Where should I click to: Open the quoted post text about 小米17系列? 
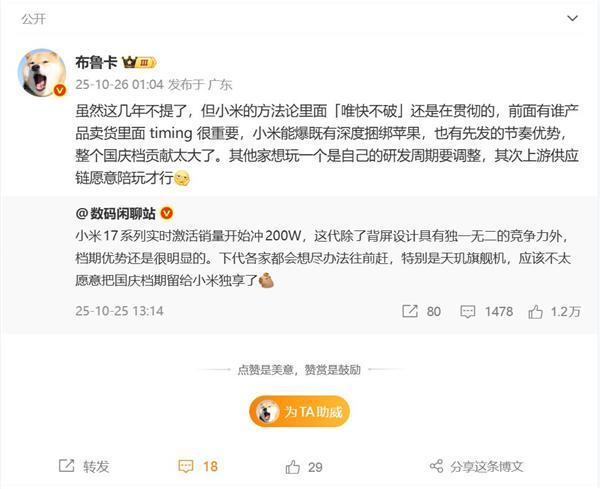[x=323, y=258]
